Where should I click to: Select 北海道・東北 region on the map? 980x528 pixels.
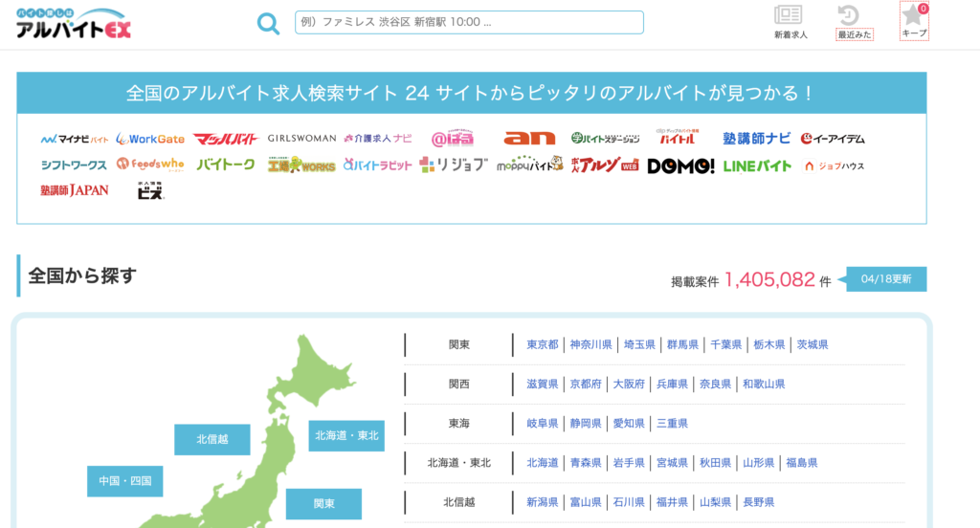pyautogui.click(x=346, y=435)
